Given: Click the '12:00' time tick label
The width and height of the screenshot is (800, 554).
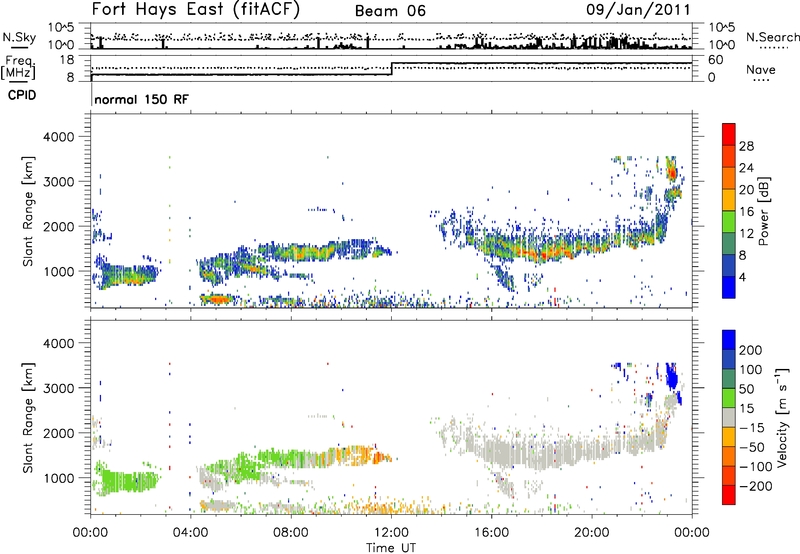Looking at the screenshot, I should [391, 533].
